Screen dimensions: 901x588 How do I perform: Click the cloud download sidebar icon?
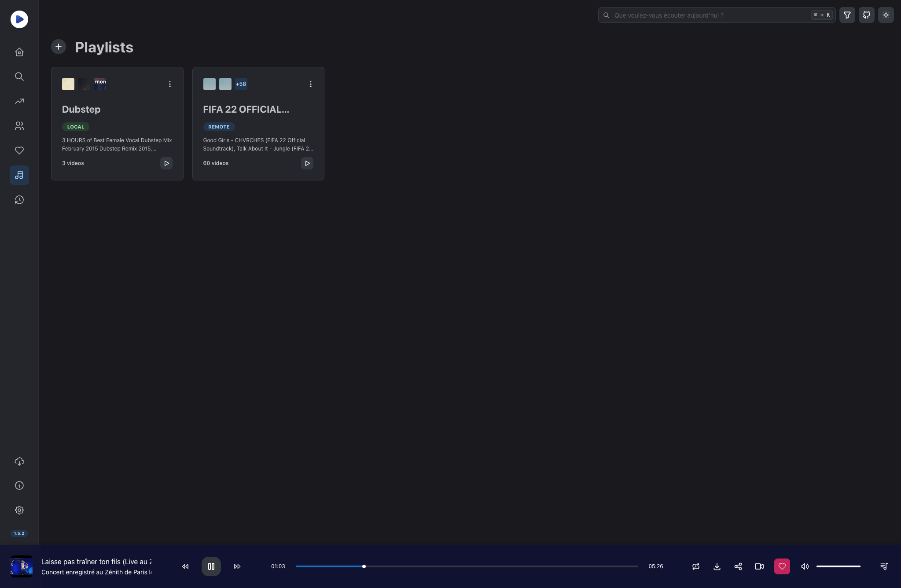19,462
